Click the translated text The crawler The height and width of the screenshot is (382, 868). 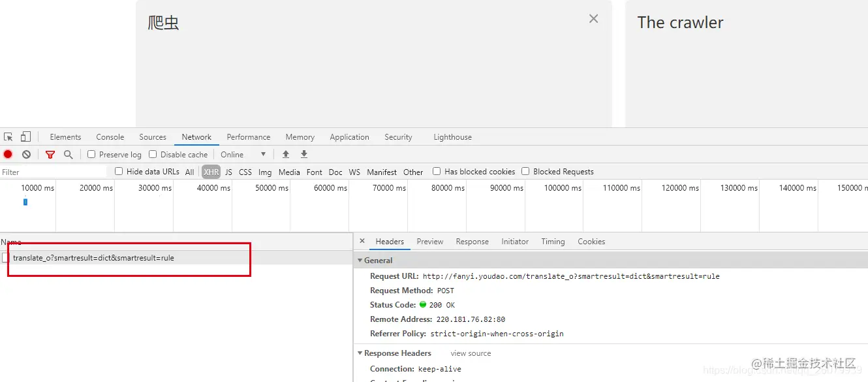tap(680, 23)
